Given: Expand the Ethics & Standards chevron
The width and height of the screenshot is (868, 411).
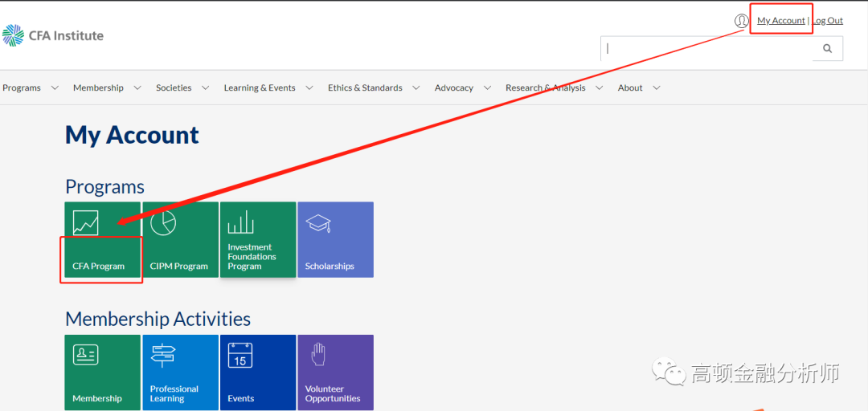Looking at the screenshot, I should (416, 88).
